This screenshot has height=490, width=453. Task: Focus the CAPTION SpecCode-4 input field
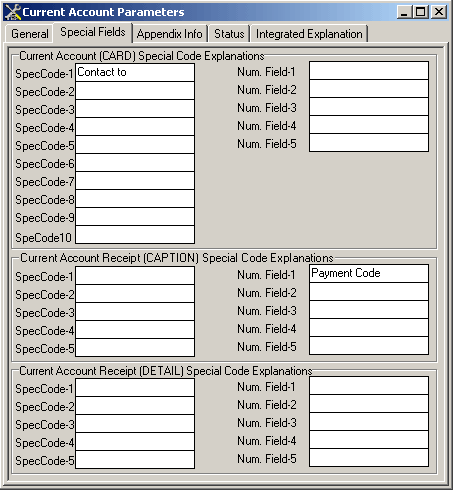(x=135, y=330)
